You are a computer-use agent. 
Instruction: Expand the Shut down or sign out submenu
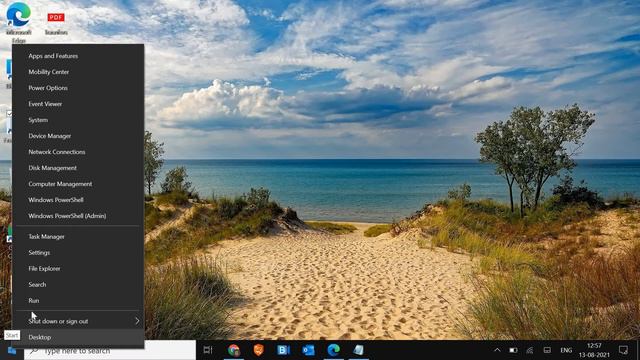pyautogui.click(x=78, y=321)
